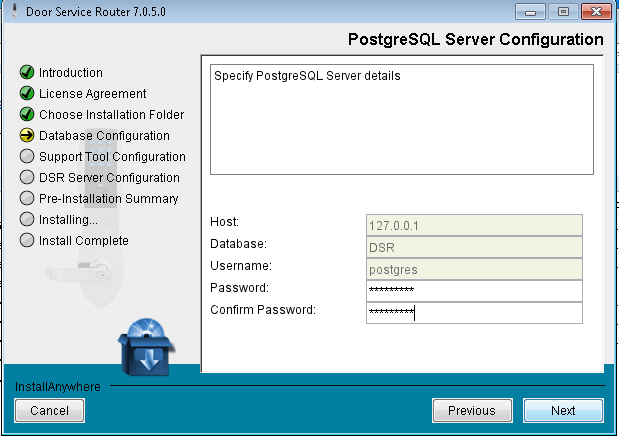Select the Support Tool Configuration step label
The image size is (619, 436).
112,157
